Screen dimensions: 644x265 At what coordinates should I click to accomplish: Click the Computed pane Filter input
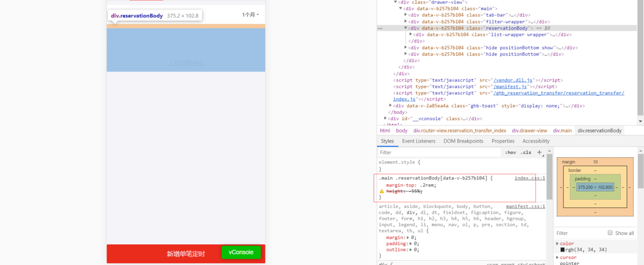pyautogui.click(x=579, y=233)
